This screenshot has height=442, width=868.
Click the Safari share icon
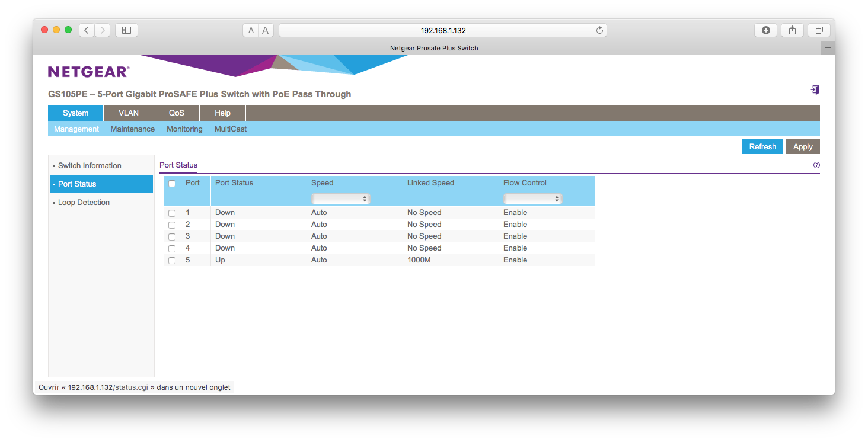click(792, 30)
